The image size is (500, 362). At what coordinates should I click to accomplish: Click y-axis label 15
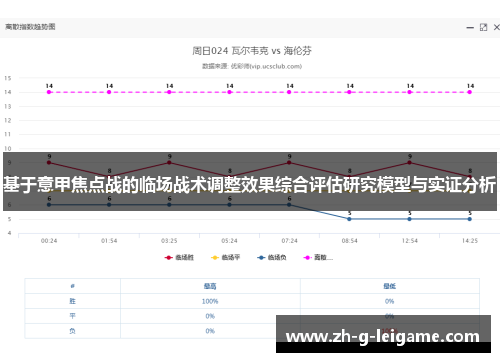8,78
